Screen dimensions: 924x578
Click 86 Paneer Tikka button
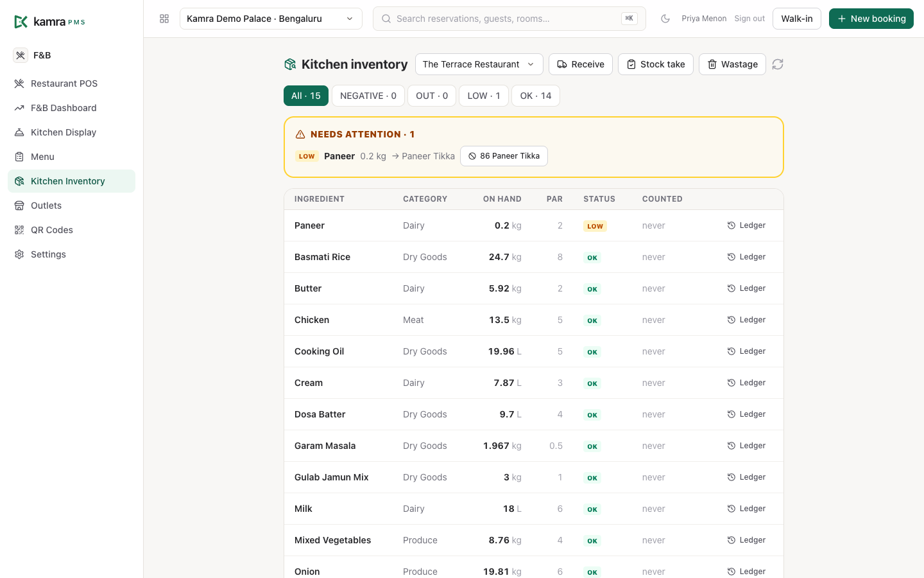[504, 156]
